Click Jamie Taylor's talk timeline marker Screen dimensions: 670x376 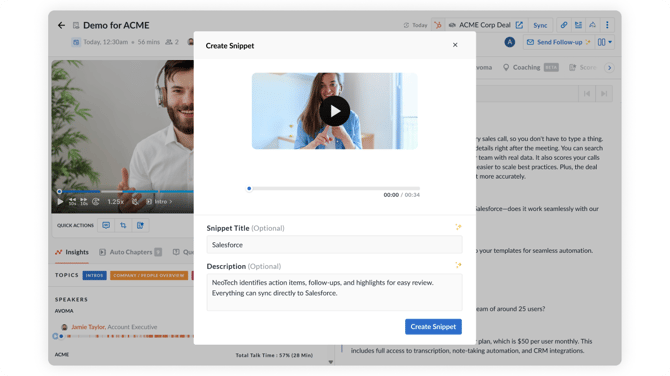[62, 336]
